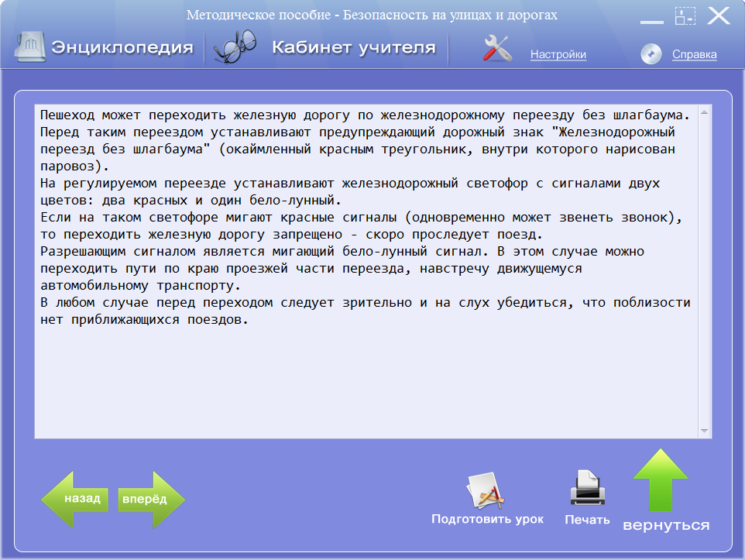Image resolution: width=745 pixels, height=560 pixels.
Task: Close the Методическое пособие window
Action: 718,15
